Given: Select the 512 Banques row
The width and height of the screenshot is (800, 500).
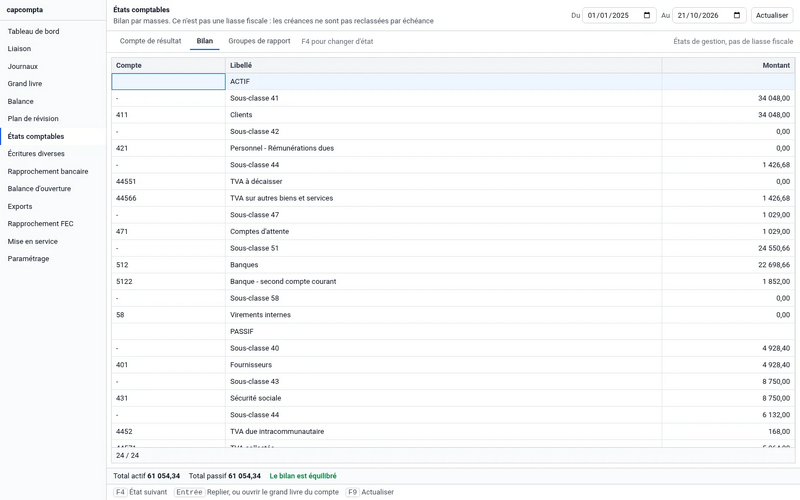Looking at the screenshot, I should (x=453, y=265).
